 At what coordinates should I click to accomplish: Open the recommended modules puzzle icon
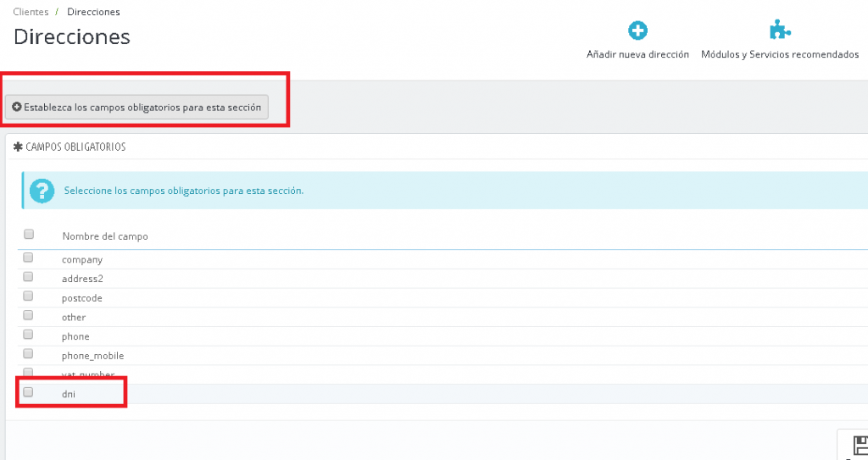779,31
